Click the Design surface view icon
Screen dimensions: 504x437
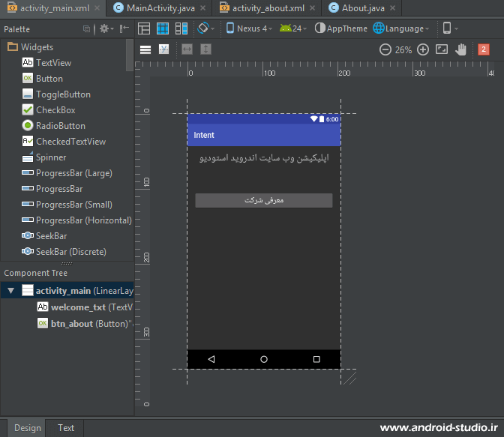click(144, 28)
